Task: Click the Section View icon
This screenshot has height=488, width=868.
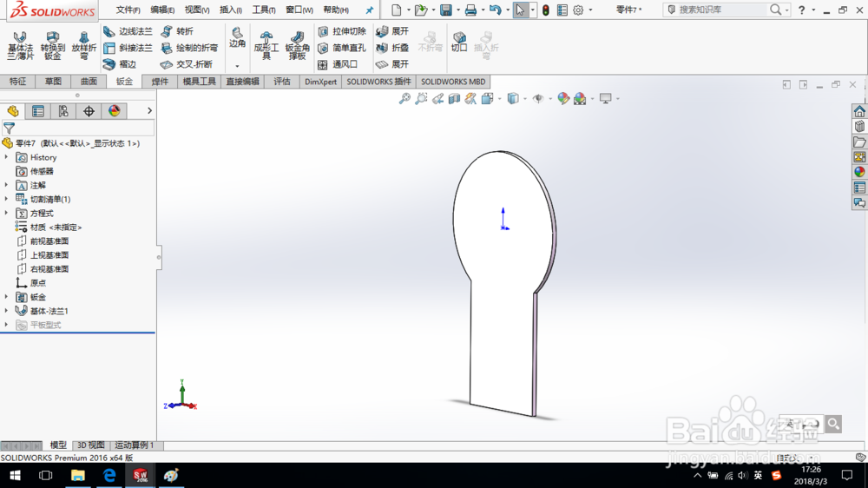Action: coord(455,99)
